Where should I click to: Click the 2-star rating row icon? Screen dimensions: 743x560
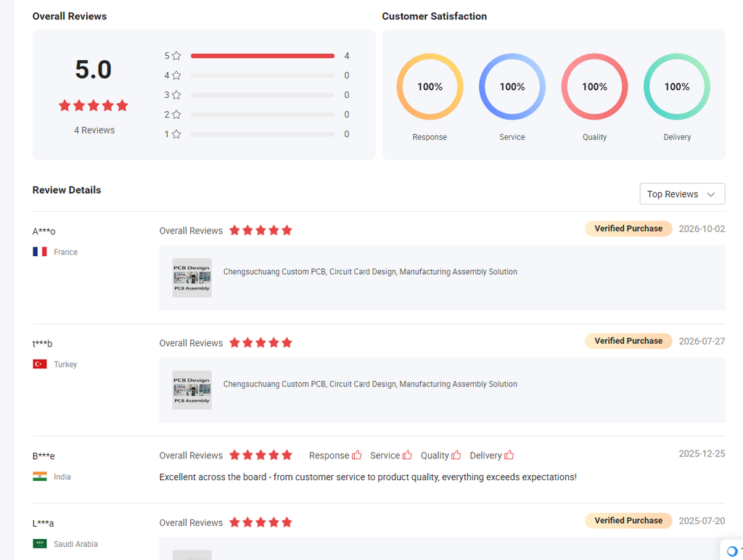coord(176,115)
